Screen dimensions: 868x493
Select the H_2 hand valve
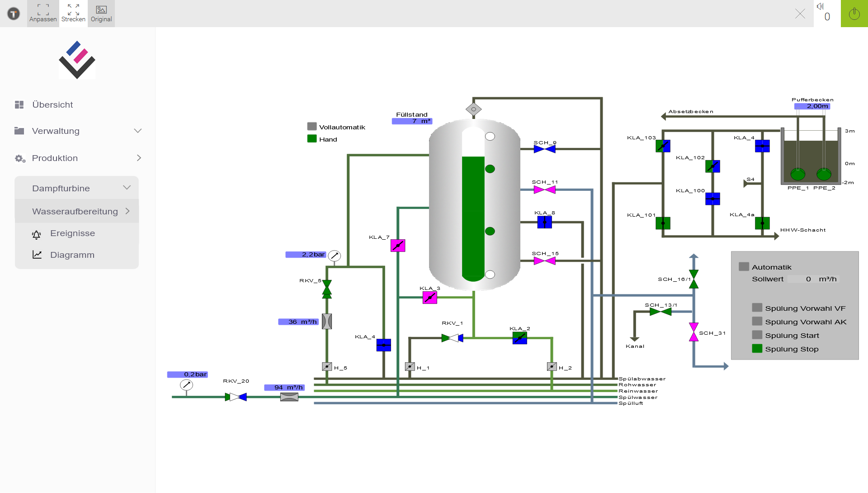[x=552, y=367]
